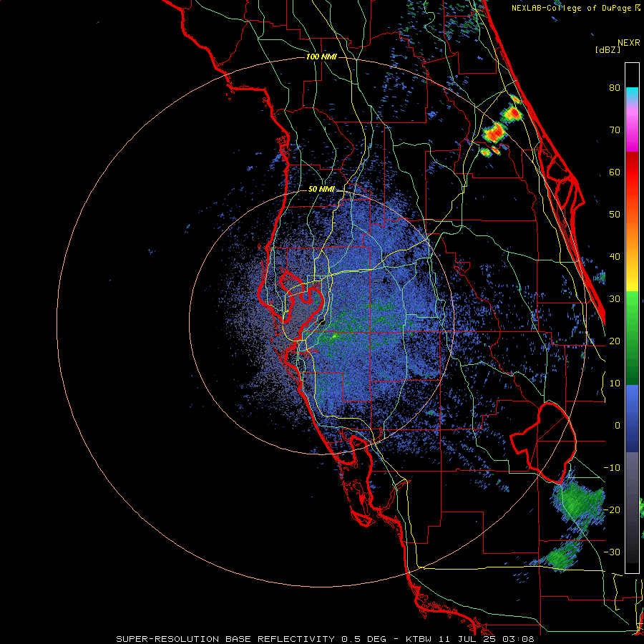Screen dimensions: 644x644
Task: Click the 0 dBZ scale label
Action: [x=618, y=426]
